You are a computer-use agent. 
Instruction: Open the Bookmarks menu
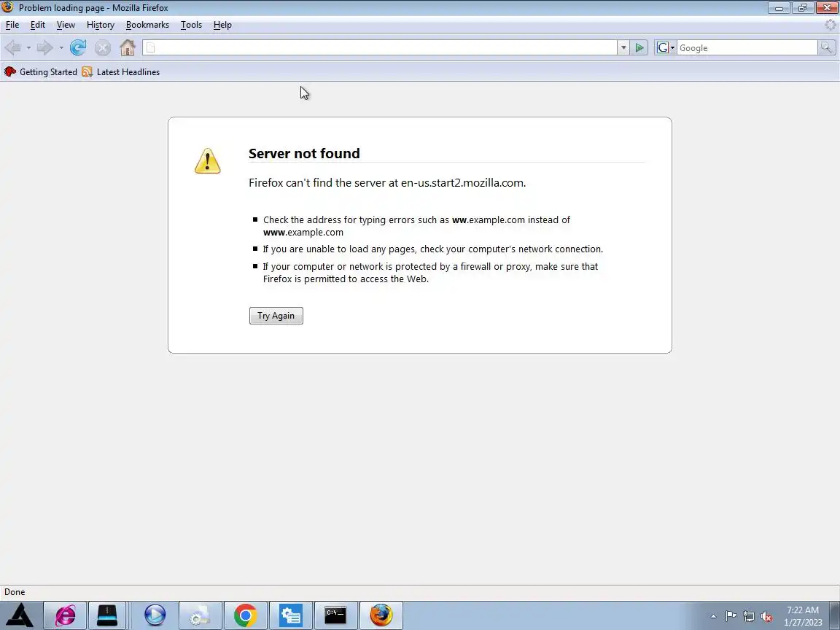(147, 25)
